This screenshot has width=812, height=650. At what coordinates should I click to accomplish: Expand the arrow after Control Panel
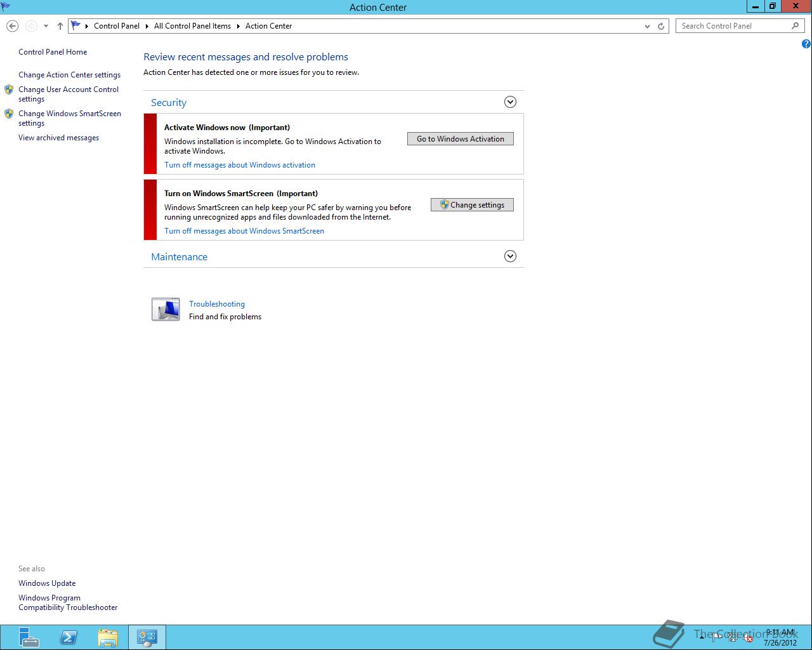[147, 26]
